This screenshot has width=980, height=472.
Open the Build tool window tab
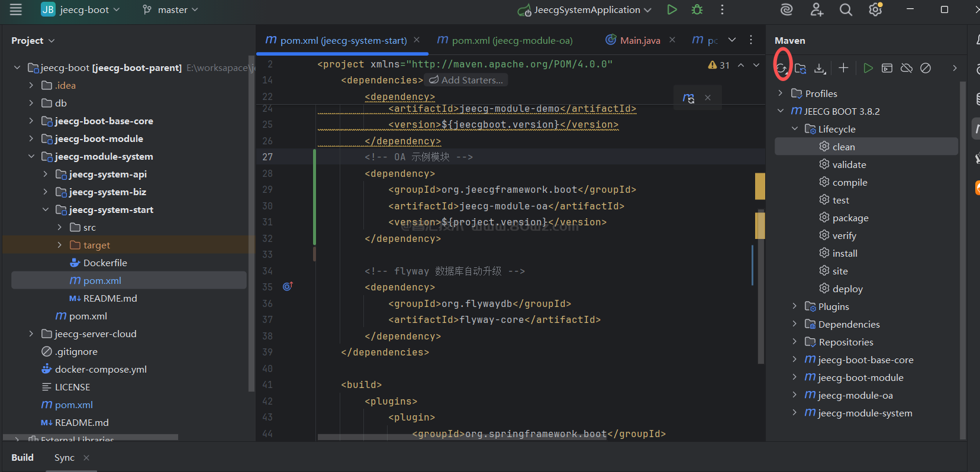point(22,458)
